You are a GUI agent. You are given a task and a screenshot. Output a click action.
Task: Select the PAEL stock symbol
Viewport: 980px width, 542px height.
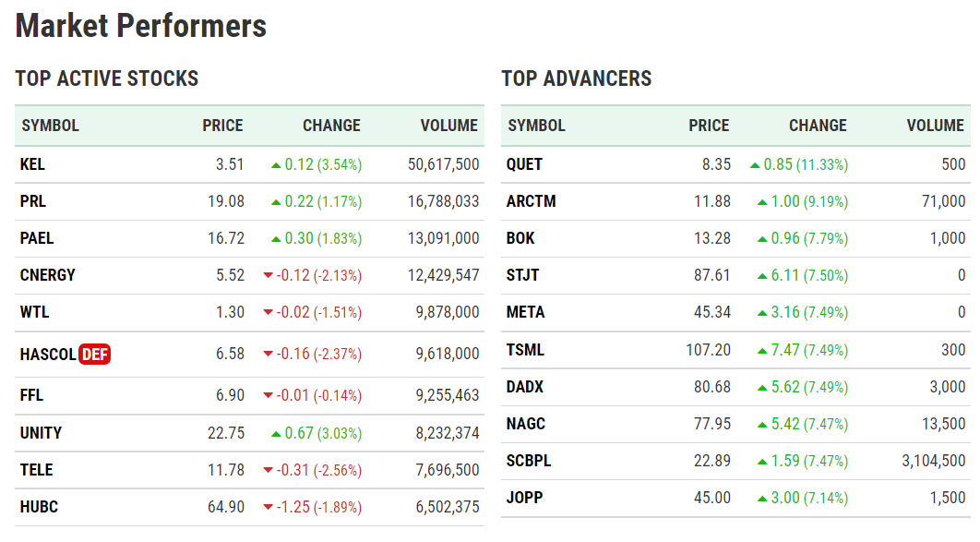(x=37, y=238)
